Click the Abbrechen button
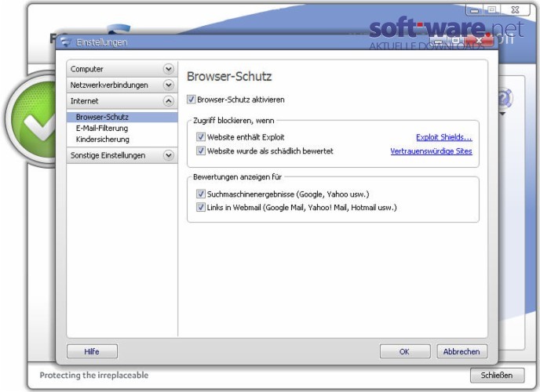Screen dimensions: 540x392 tap(462, 351)
